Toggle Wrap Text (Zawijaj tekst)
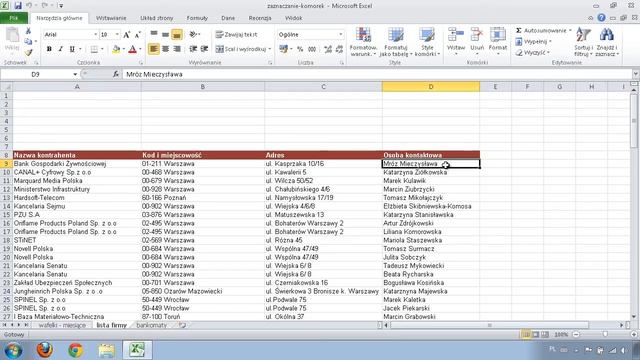The height and width of the screenshot is (360, 640). click(x=236, y=35)
